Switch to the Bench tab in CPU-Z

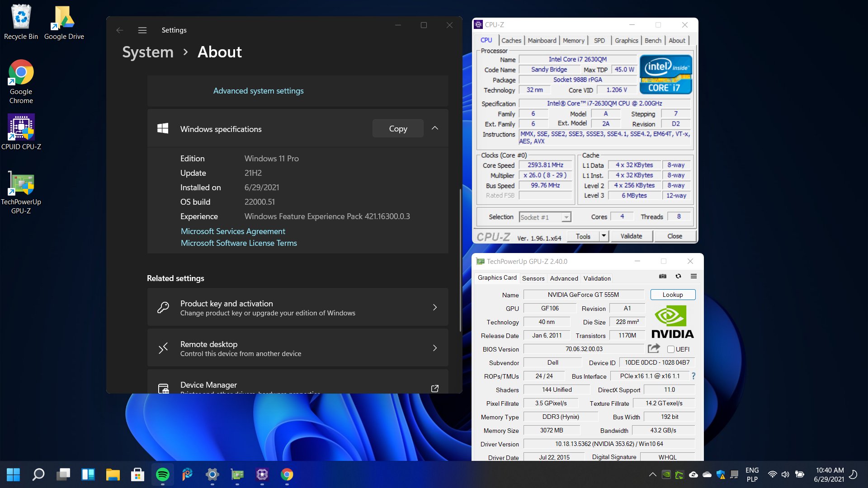point(653,40)
